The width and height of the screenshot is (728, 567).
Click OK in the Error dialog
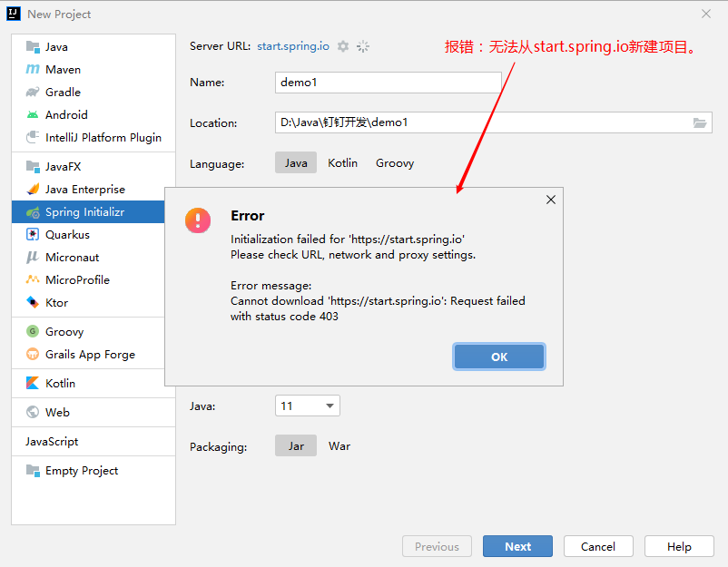499,357
